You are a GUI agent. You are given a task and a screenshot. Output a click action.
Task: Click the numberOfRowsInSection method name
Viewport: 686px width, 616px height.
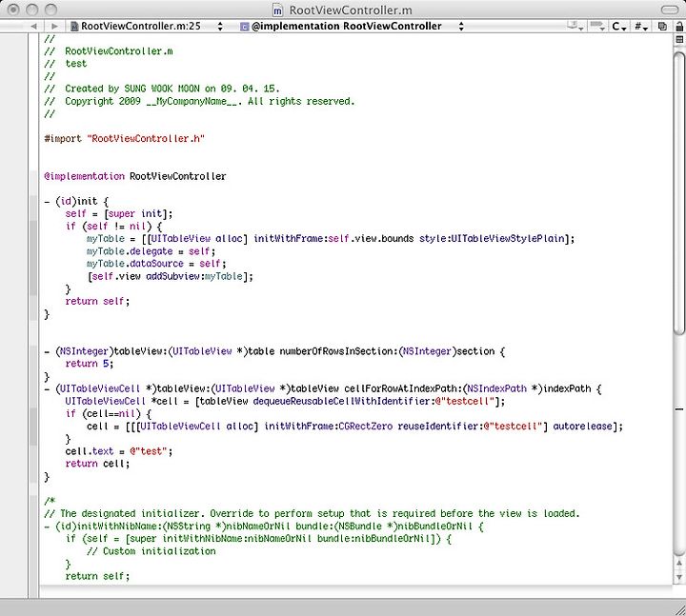click(338, 351)
